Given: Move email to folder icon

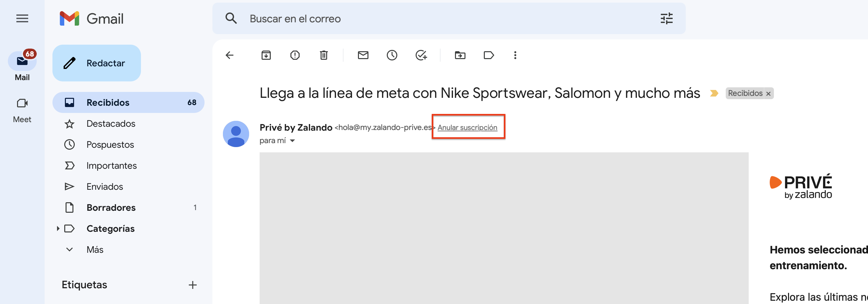Looking at the screenshot, I should [460, 55].
